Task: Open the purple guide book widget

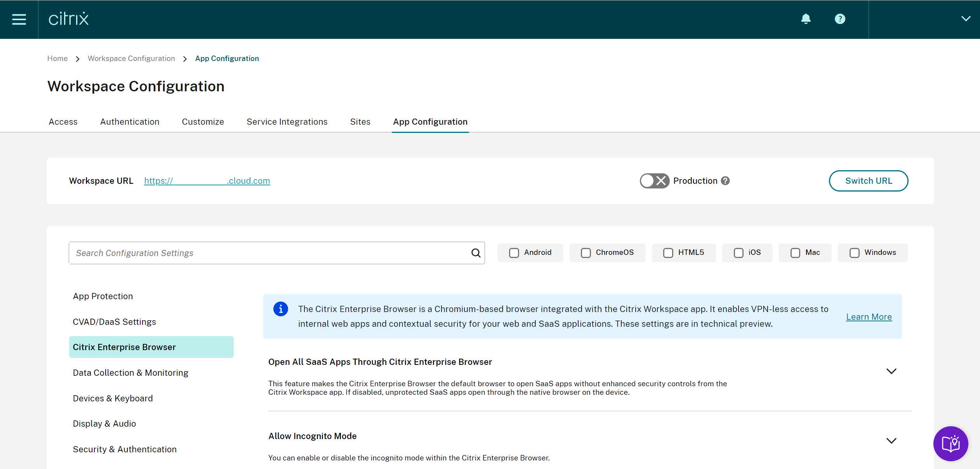Action: (x=950, y=444)
